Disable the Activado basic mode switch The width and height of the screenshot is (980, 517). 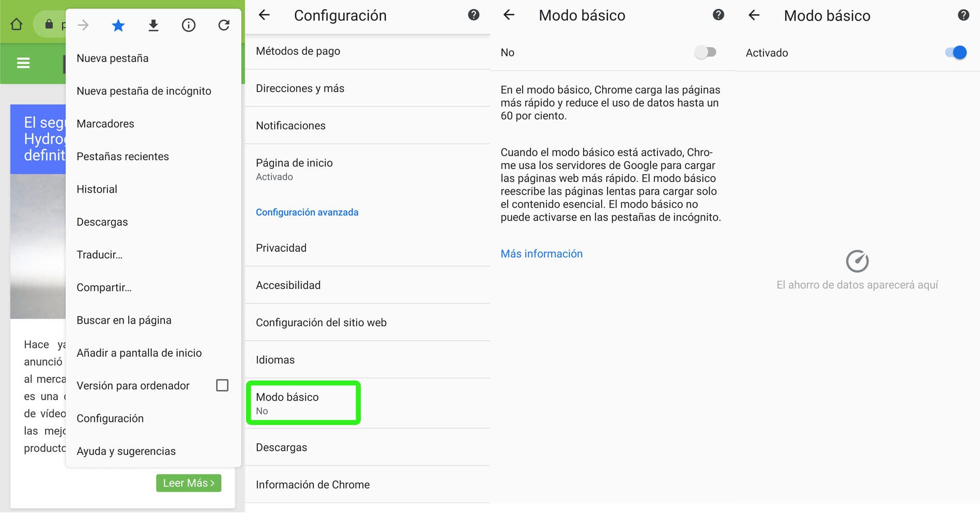click(x=956, y=52)
